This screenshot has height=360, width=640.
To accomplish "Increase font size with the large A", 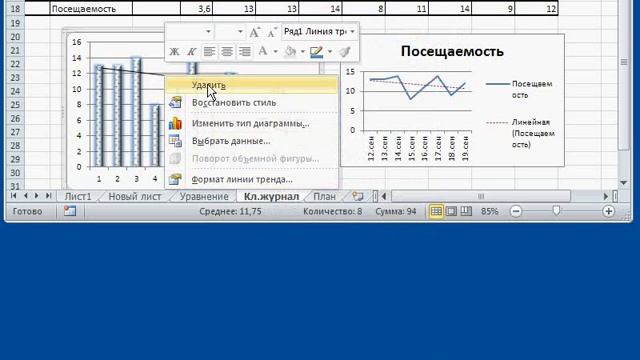I will click(254, 32).
